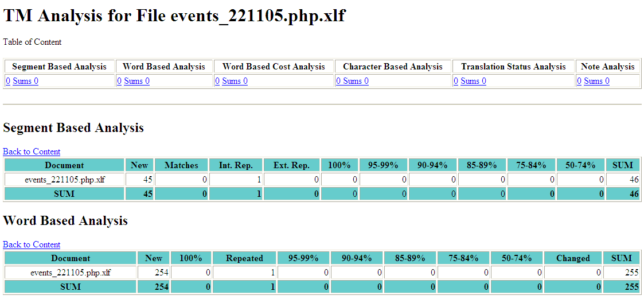
Task: Click Back to Content above the Segment table
Action: (x=32, y=151)
